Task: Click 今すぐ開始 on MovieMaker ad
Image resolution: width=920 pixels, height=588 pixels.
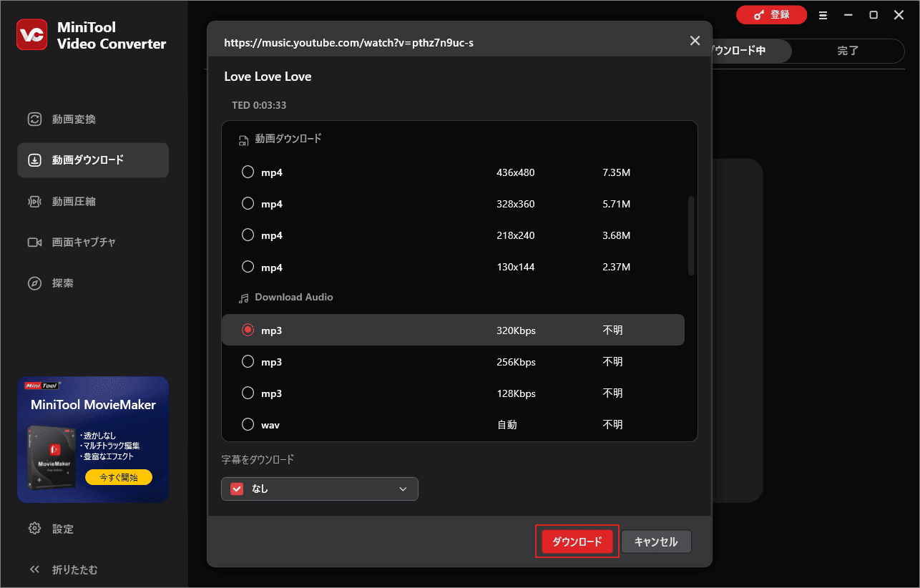Action: point(119,477)
